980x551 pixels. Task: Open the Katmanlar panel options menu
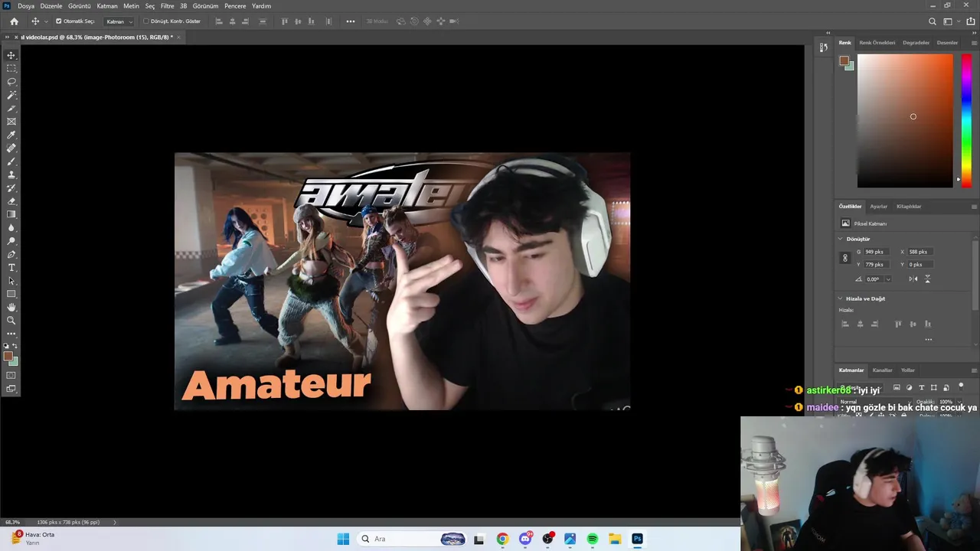click(974, 370)
